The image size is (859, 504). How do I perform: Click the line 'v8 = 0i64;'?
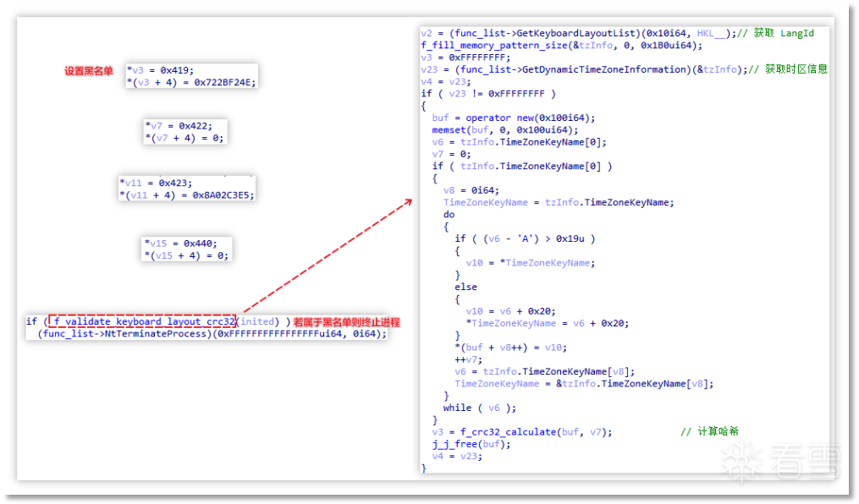(471, 190)
